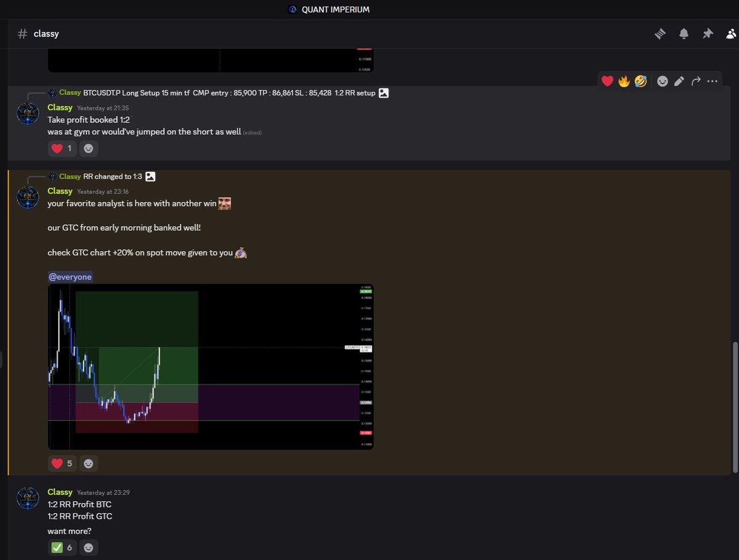Click text 1:2 RR Profit BTC
739x560 pixels.
coord(79,505)
